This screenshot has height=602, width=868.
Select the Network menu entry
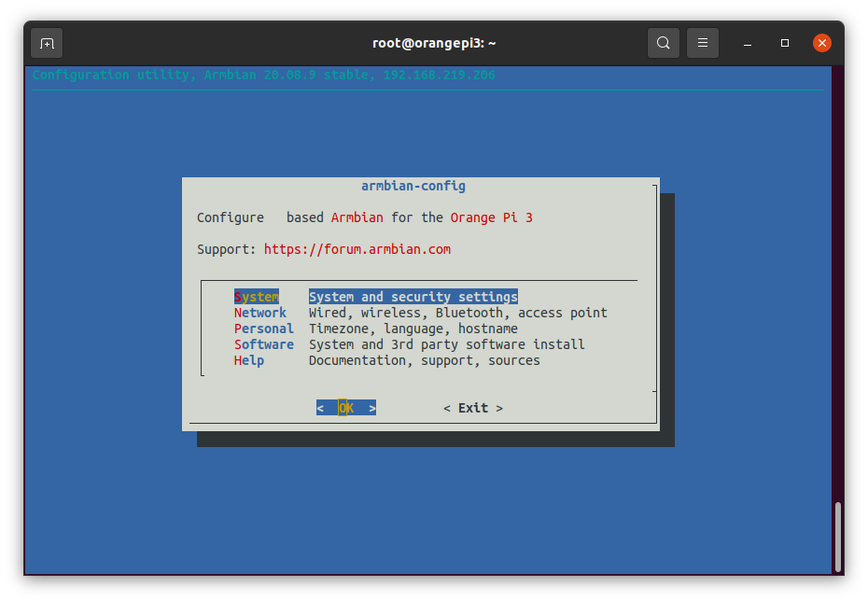coord(260,313)
